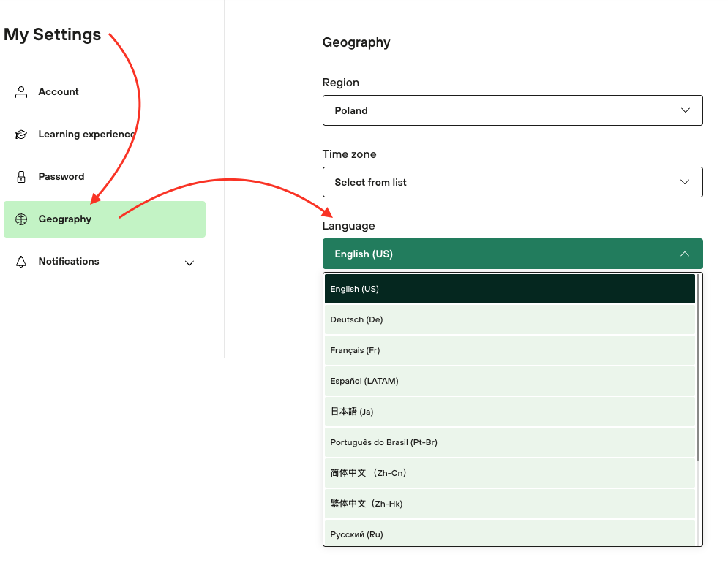The image size is (728, 579).
Task: Select Русский (Ru) from the list
Action: [509, 534]
